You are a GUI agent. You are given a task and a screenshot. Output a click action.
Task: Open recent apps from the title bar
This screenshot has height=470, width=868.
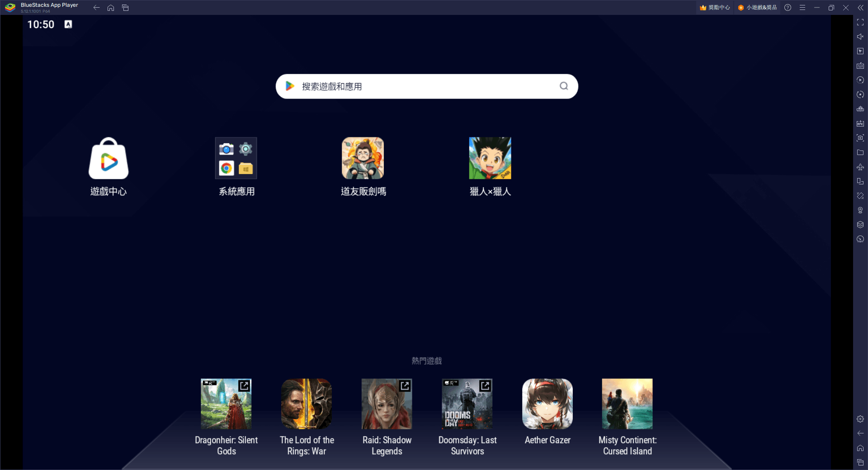[125, 8]
